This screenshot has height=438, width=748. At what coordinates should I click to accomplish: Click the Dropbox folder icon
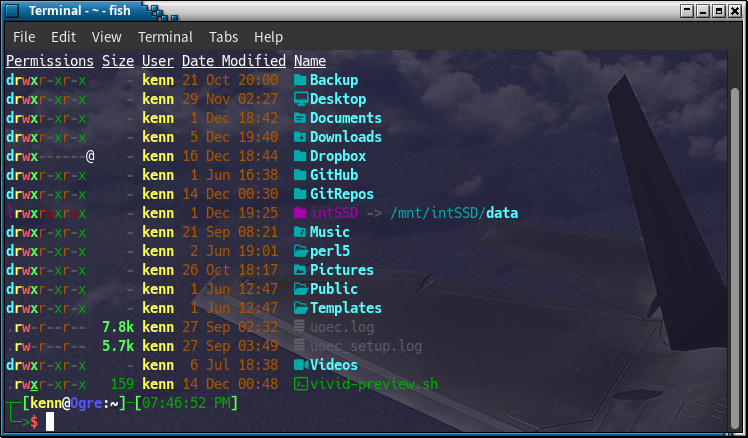300,156
